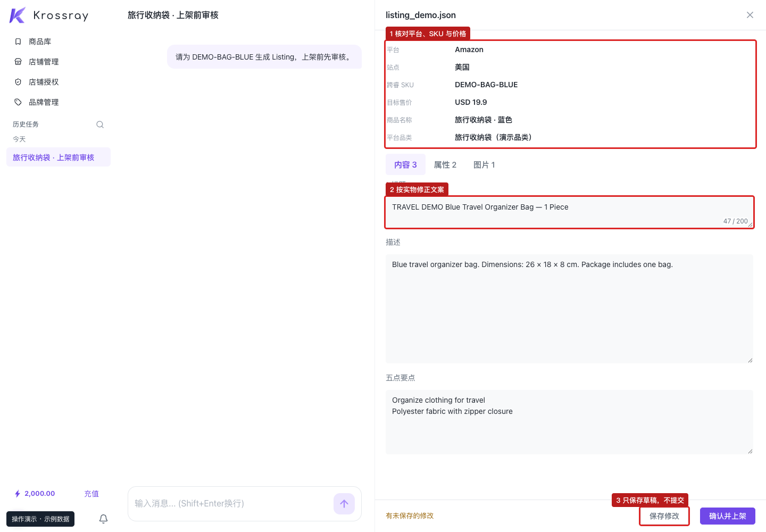The image size is (766, 532).
Task: Click the SKU value DEMO-BAG-BLUE
Action: pos(486,85)
